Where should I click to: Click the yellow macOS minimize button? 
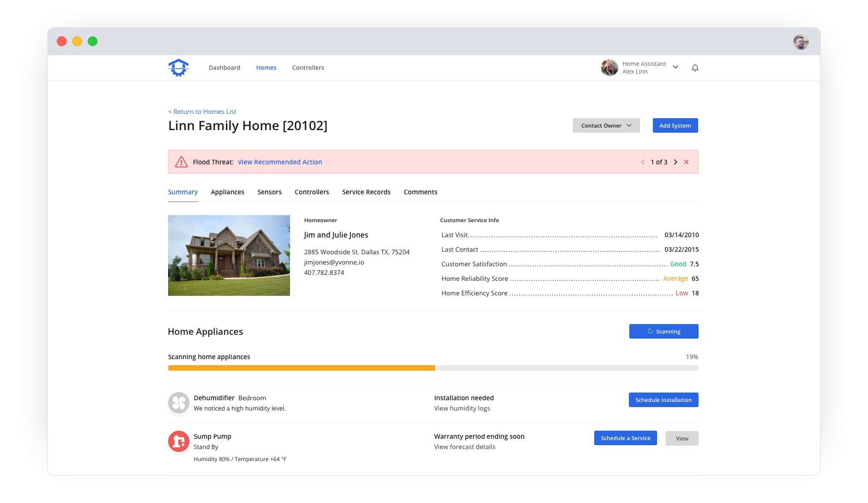[77, 41]
